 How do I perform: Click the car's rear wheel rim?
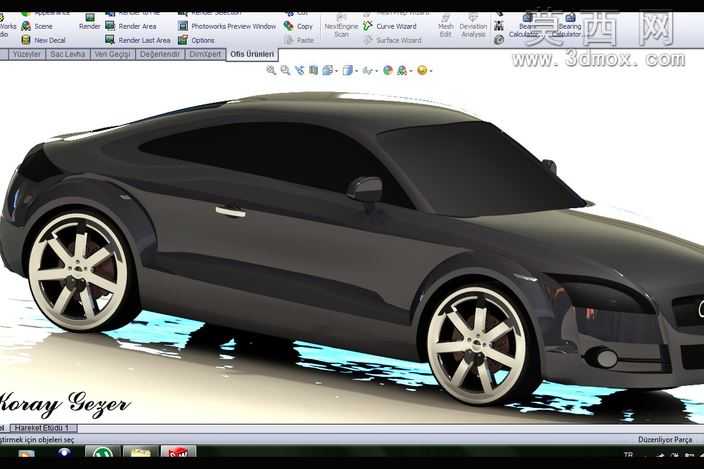[x=79, y=272]
